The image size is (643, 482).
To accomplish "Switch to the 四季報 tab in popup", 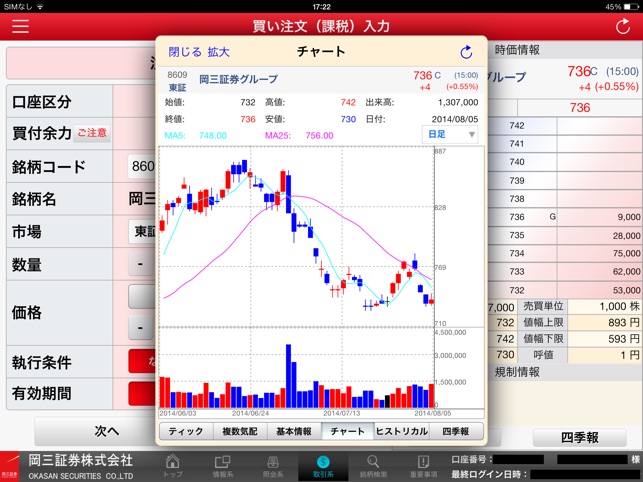I will click(x=456, y=431).
